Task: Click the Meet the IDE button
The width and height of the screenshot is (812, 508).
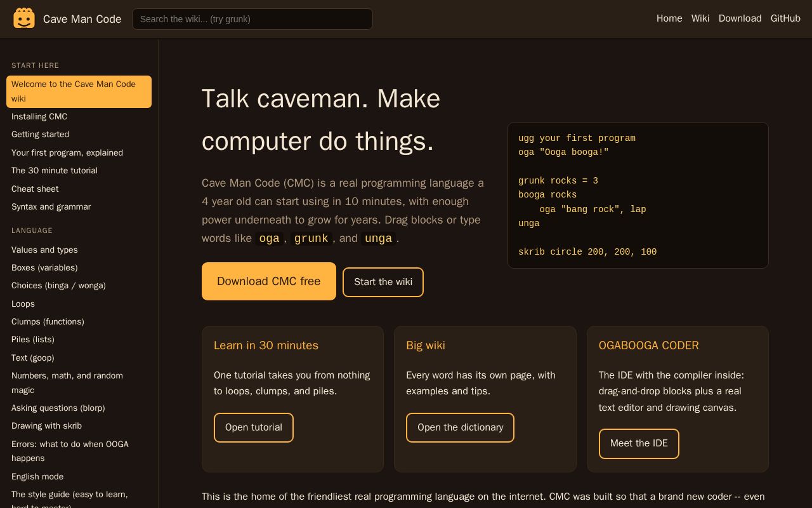Action: coord(639,443)
